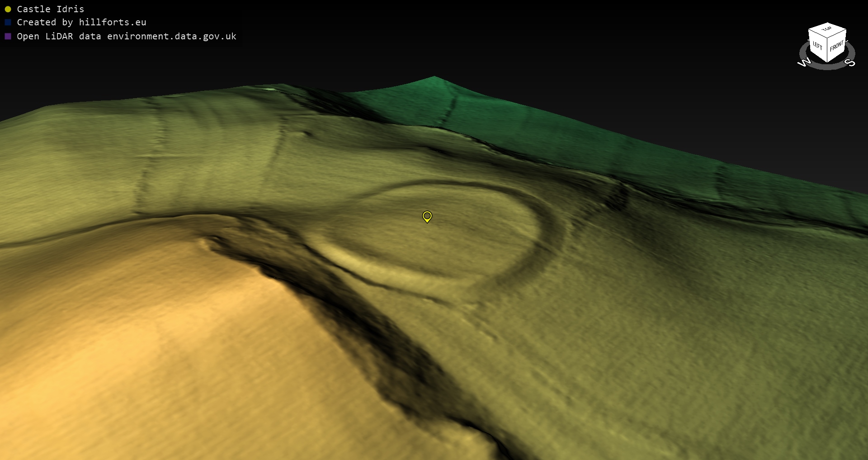
Task: Select the FRONT face of view cube
Action: pyautogui.click(x=836, y=46)
